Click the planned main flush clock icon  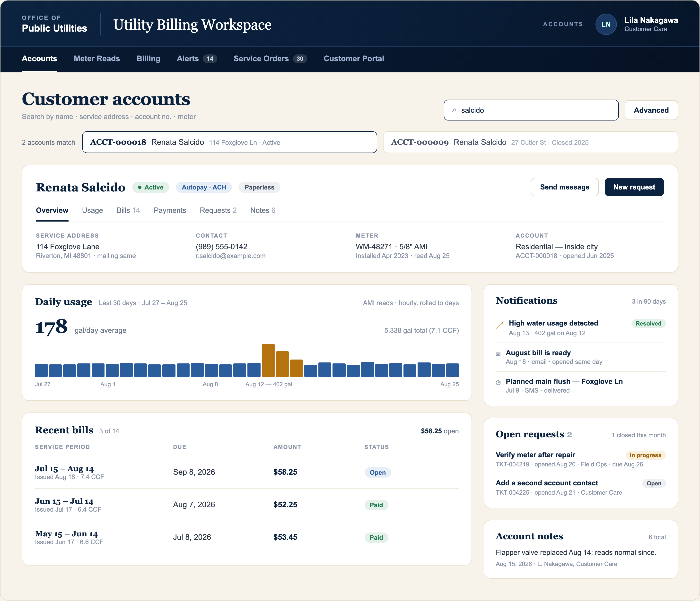tap(498, 383)
